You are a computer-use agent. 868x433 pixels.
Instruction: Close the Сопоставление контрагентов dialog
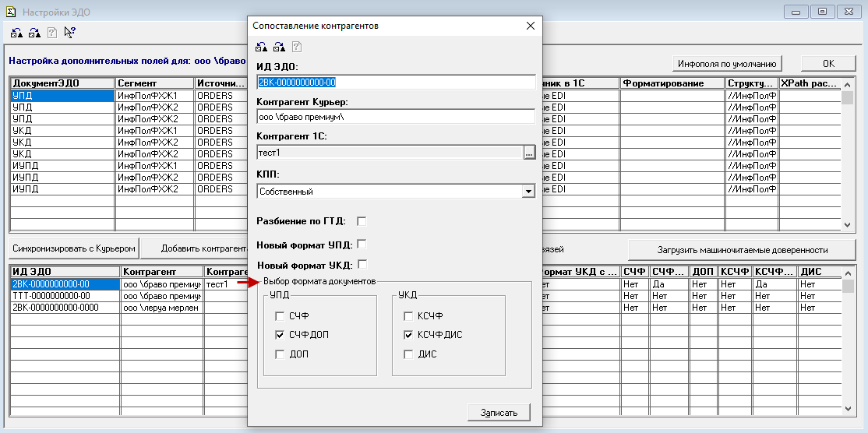(x=531, y=26)
